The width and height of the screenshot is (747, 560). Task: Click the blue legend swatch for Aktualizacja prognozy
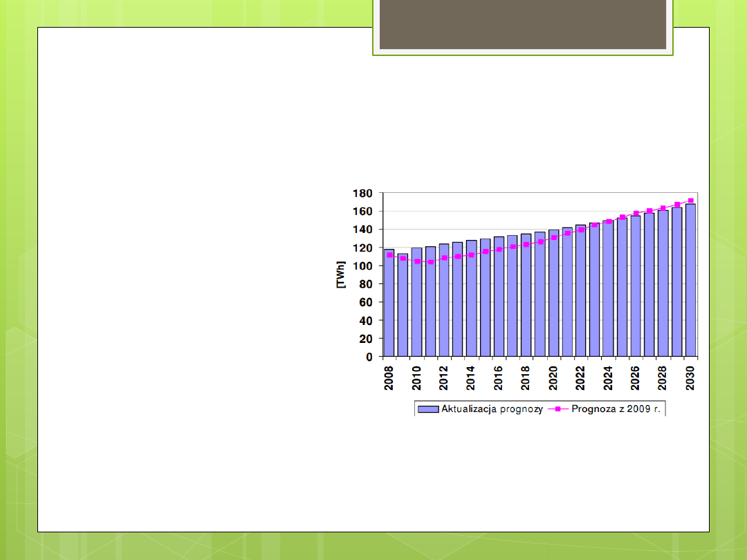429,409
